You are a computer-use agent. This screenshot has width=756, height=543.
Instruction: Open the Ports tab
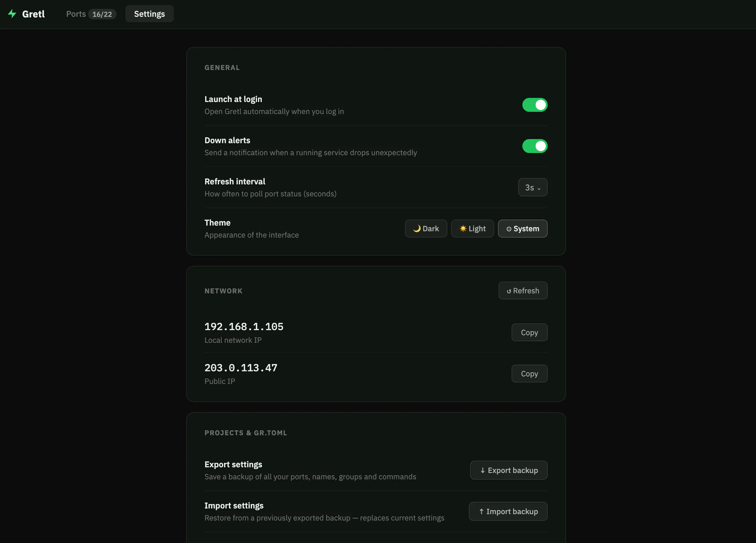tap(91, 14)
